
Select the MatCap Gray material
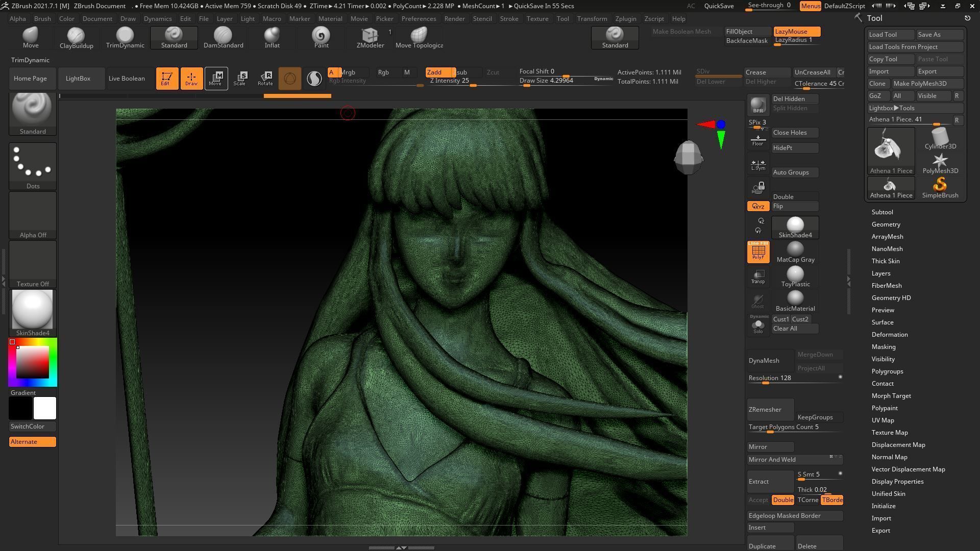795,252
